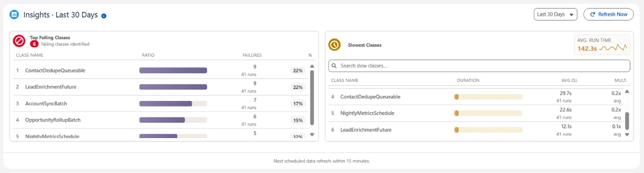Image resolution: width=644 pixels, height=173 pixels.
Task: Sort slowest classes by CLASS NAME header
Action: click(x=345, y=80)
